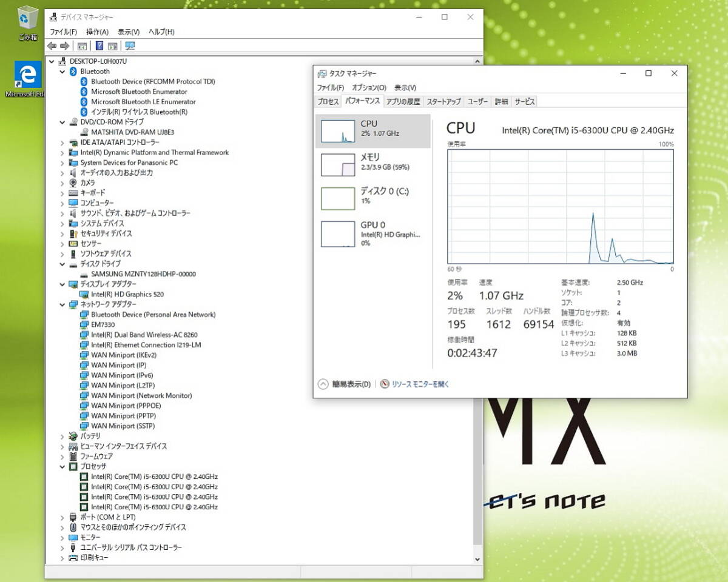Collapse the ネットワーク アダプター category
Screen dimensions: 728x582
coord(62,304)
